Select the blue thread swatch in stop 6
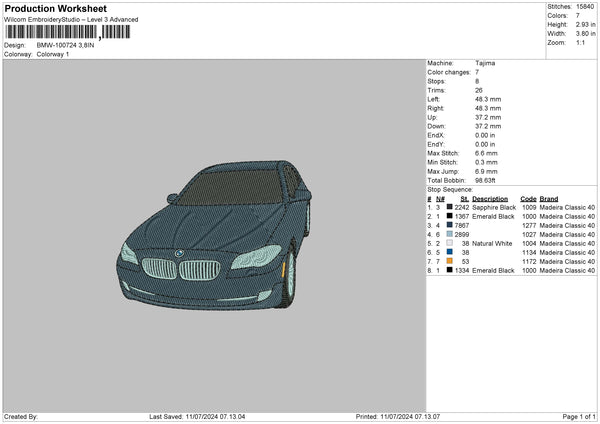 [452, 252]
